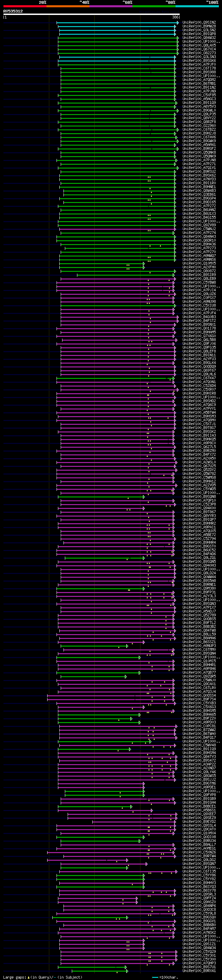Select subject label UniRef100_O22960
222x980 pixels.
coord(199,125)
